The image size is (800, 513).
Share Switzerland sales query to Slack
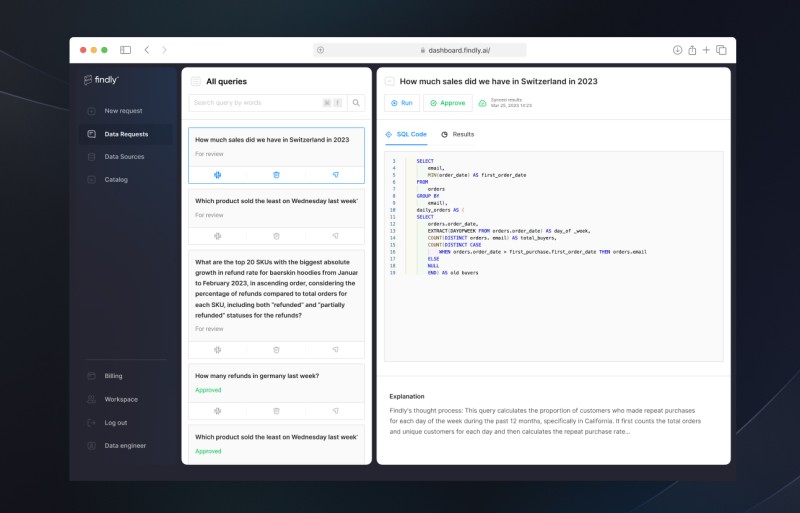[217, 175]
